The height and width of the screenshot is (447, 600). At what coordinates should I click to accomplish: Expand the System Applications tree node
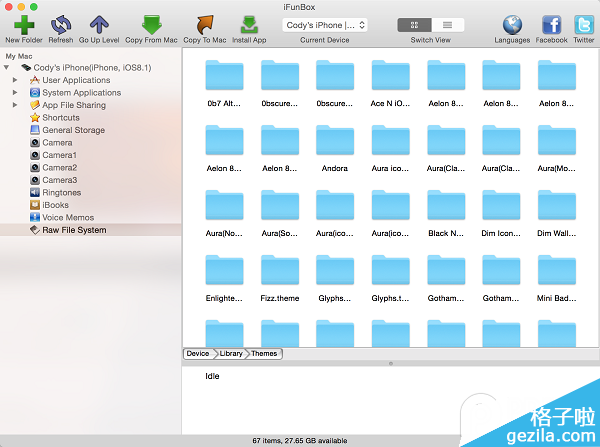pyautogui.click(x=15, y=93)
